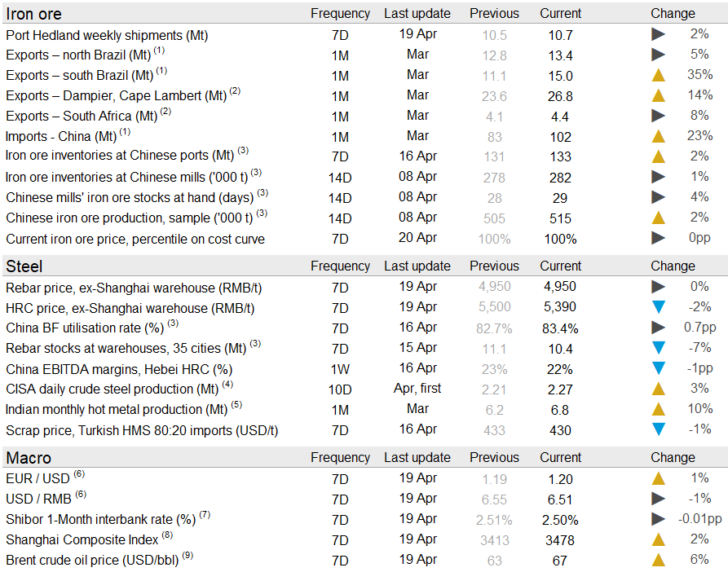Click the blue down arrow for HRC price
The image size is (728, 572).
click(658, 307)
